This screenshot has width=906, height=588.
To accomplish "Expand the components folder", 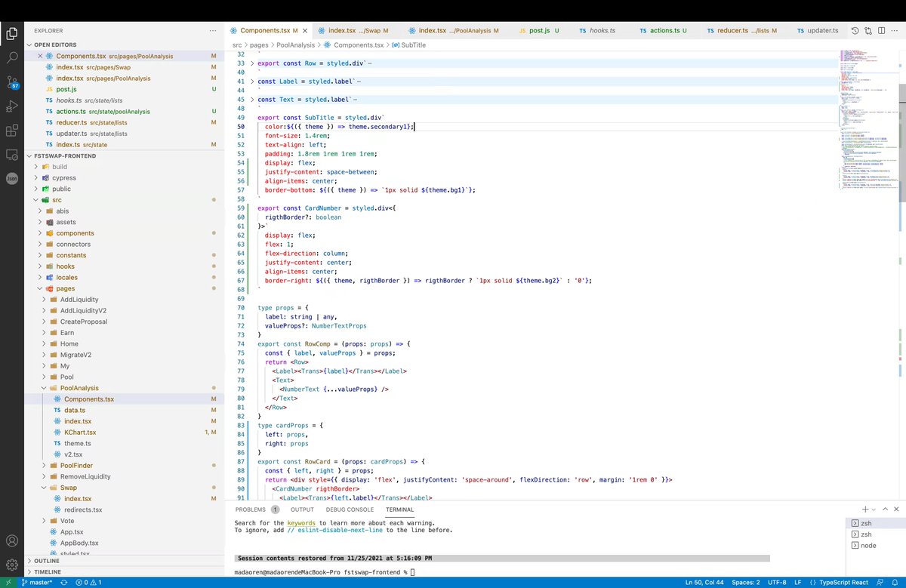I will point(75,233).
